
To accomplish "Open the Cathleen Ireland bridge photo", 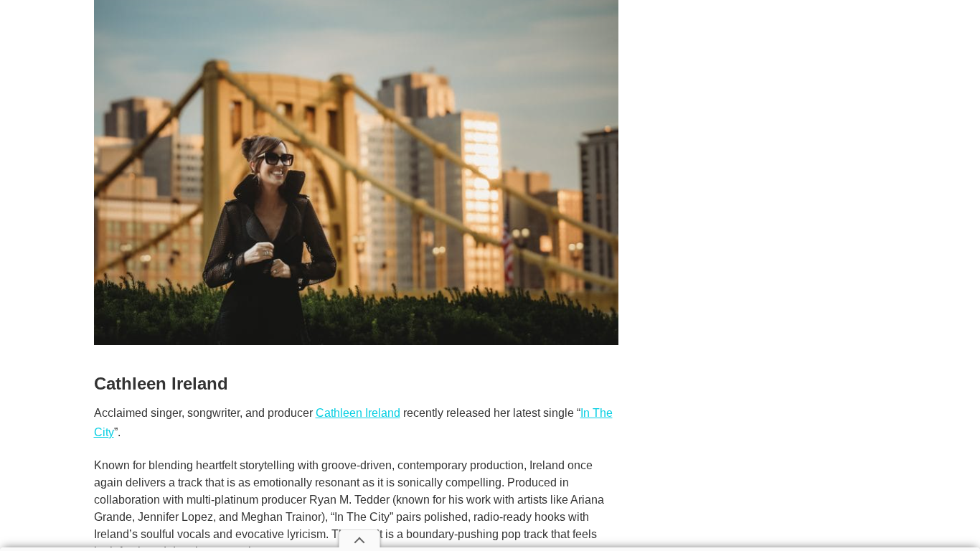I will click(356, 172).
